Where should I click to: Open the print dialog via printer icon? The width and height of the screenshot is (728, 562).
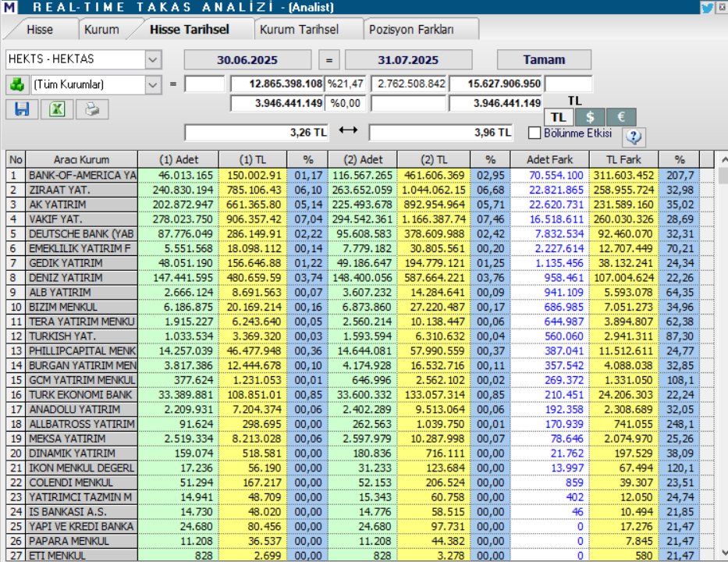point(93,109)
